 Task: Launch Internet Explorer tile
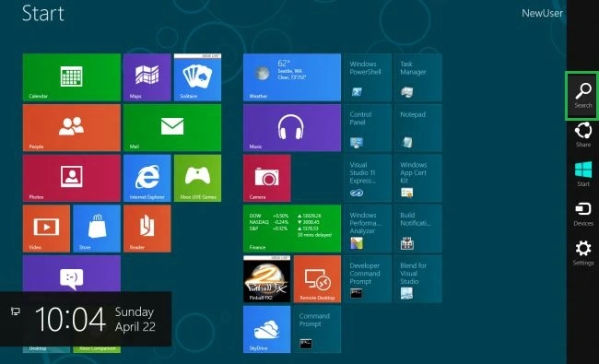pos(147,178)
